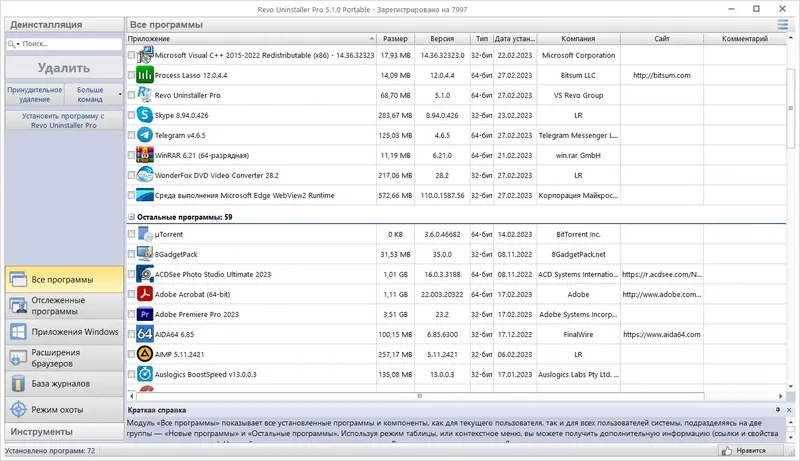
Task: Sort by the Дата установки column header
Action: (x=515, y=38)
